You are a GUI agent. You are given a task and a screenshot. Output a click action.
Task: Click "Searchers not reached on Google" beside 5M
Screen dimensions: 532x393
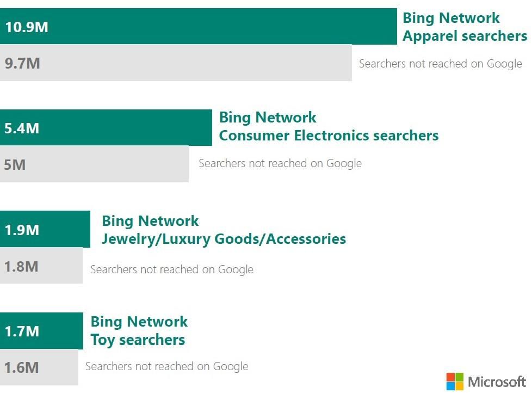point(280,163)
